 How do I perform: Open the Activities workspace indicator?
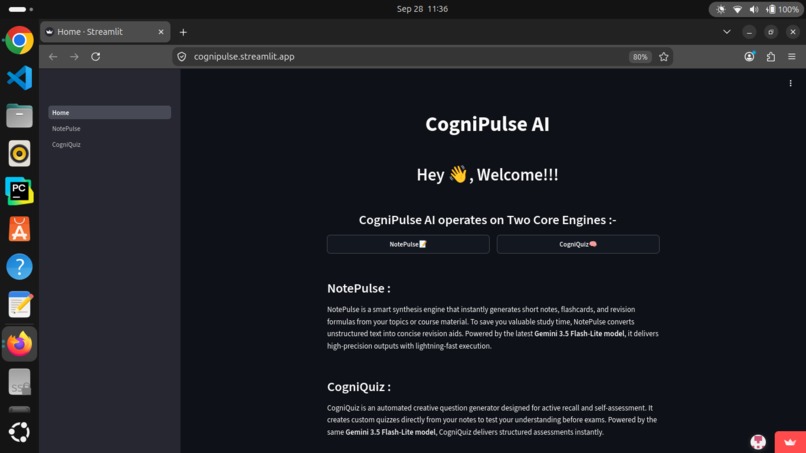[21, 9]
